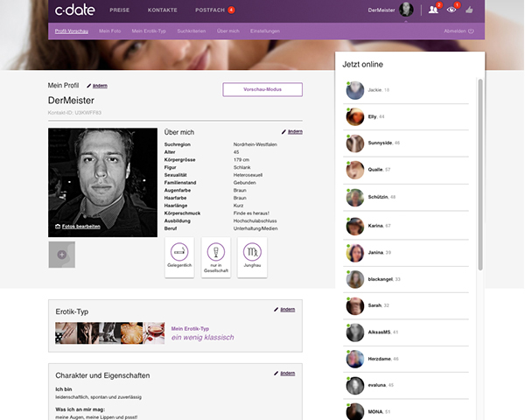Click 'Hochschulabschluss' value

(x=255, y=221)
